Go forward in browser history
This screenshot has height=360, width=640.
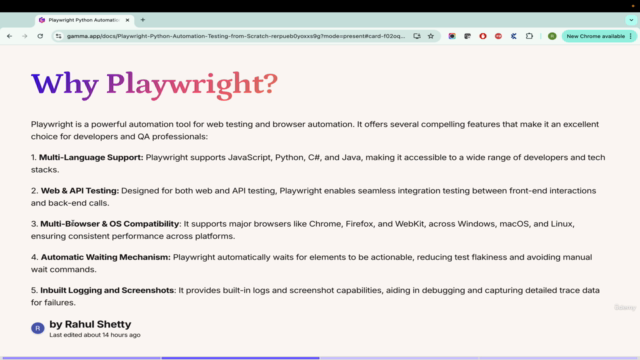coord(25,36)
